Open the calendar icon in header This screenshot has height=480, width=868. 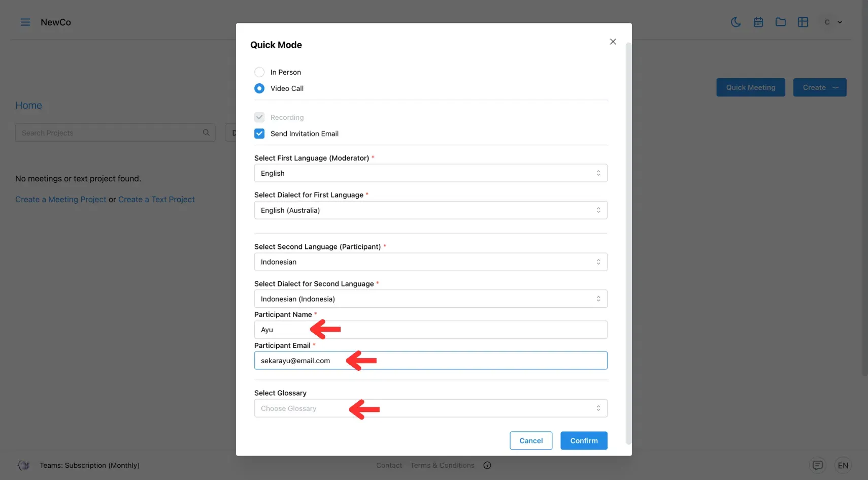(758, 22)
